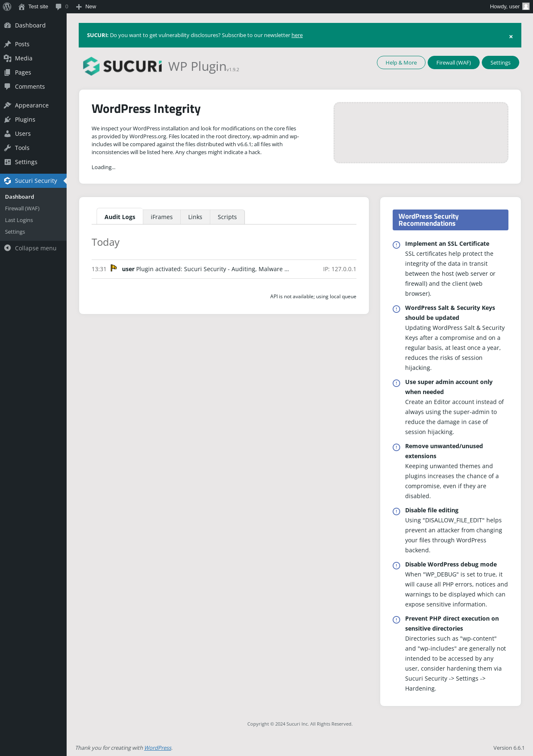
Task: Click the Settings sliders icon in sidebar
Action: [x=7, y=162]
